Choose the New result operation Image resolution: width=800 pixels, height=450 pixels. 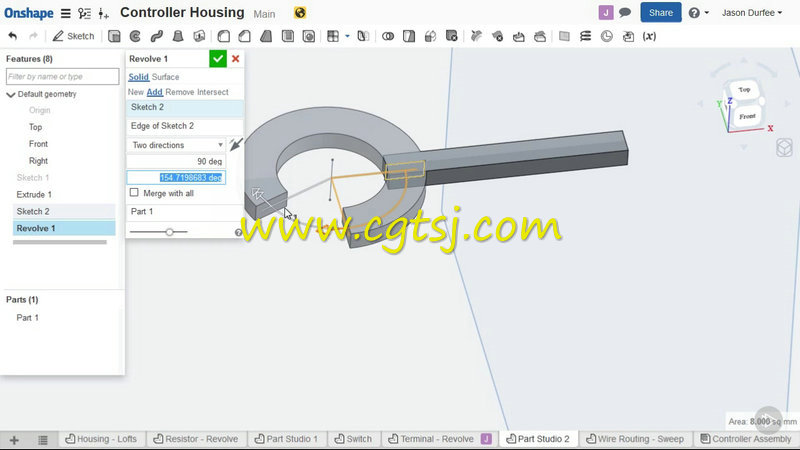click(135, 92)
